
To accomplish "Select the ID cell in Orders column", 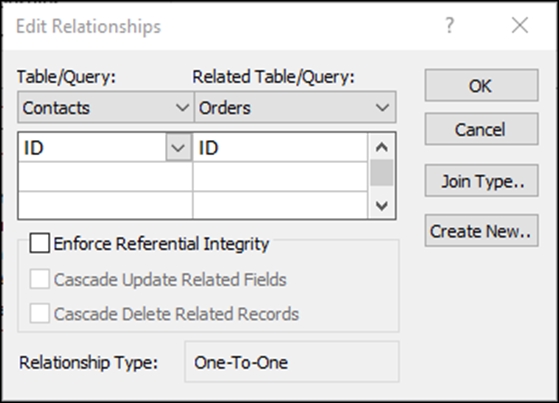I will (280, 147).
